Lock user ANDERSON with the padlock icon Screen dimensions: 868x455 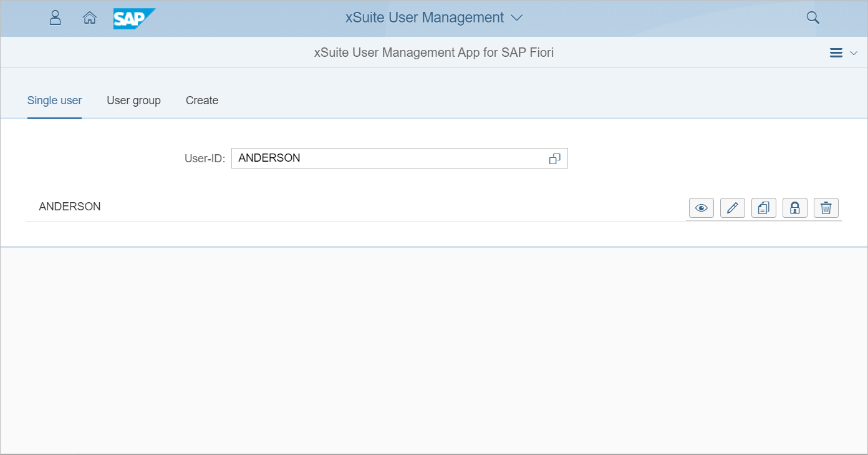click(795, 208)
